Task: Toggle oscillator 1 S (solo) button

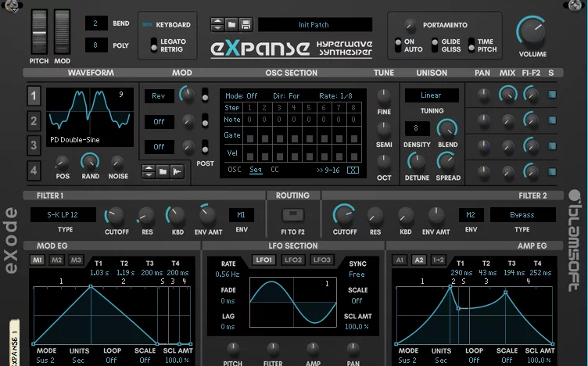Action: point(551,95)
